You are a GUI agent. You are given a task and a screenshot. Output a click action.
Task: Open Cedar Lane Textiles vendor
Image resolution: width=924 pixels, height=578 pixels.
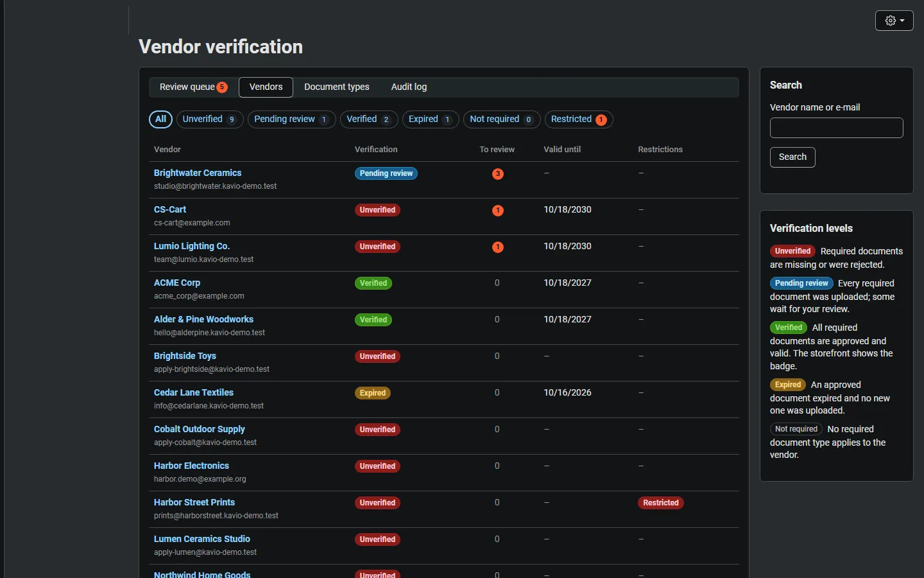click(x=194, y=392)
